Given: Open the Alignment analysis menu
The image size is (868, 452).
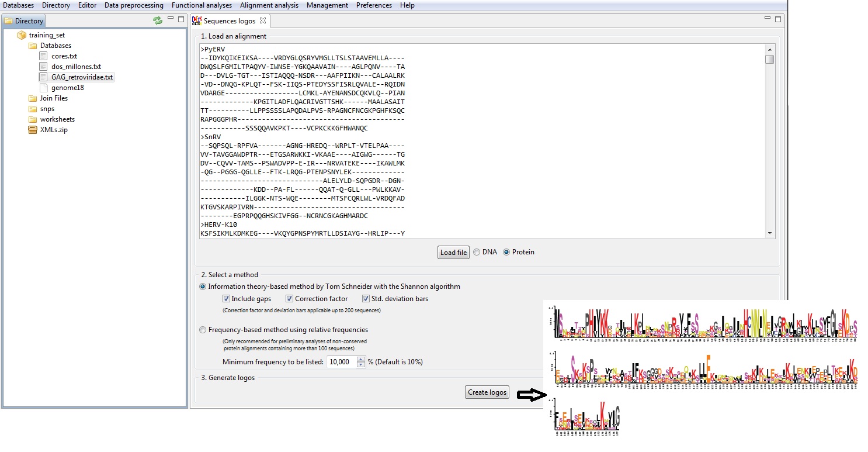Looking at the screenshot, I should coord(269,5).
